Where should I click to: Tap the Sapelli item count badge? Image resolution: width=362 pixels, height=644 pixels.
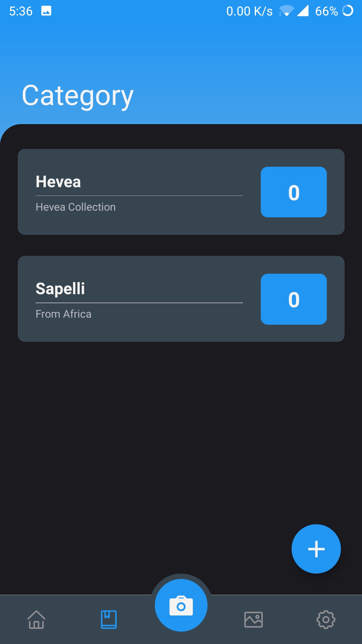294,299
